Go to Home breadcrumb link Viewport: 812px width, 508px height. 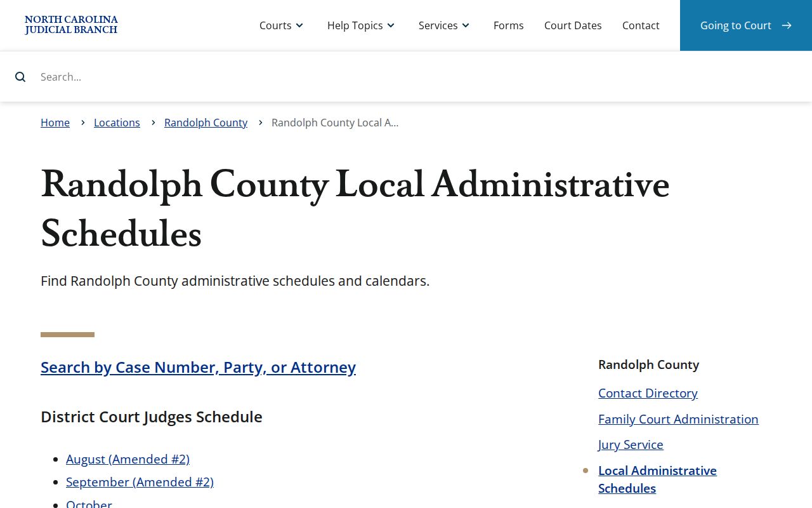55,123
